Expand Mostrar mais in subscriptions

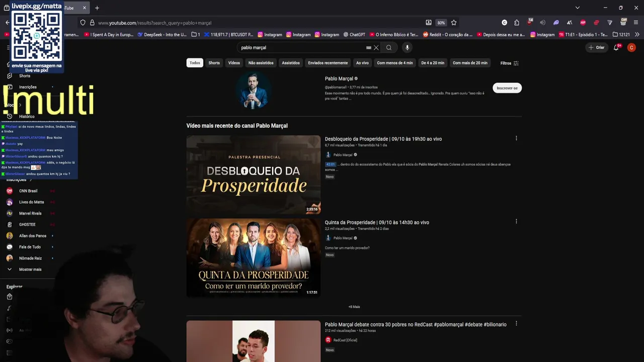point(30,269)
